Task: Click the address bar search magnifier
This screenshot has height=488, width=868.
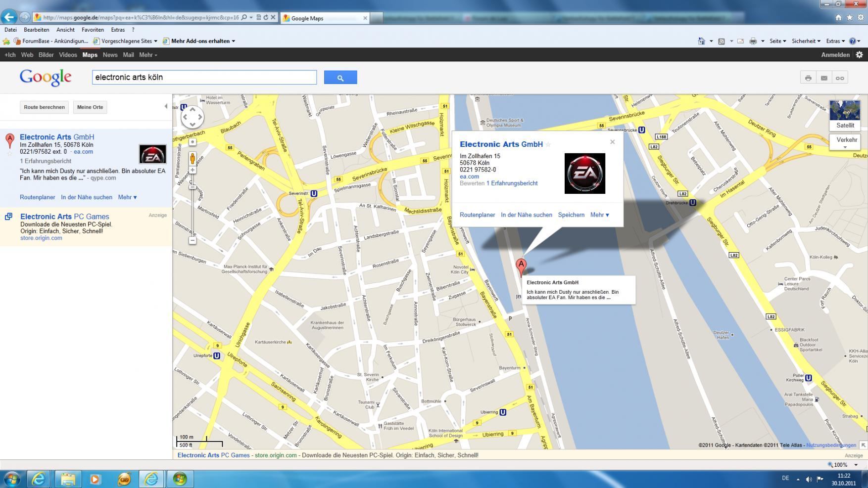Action: point(244,17)
